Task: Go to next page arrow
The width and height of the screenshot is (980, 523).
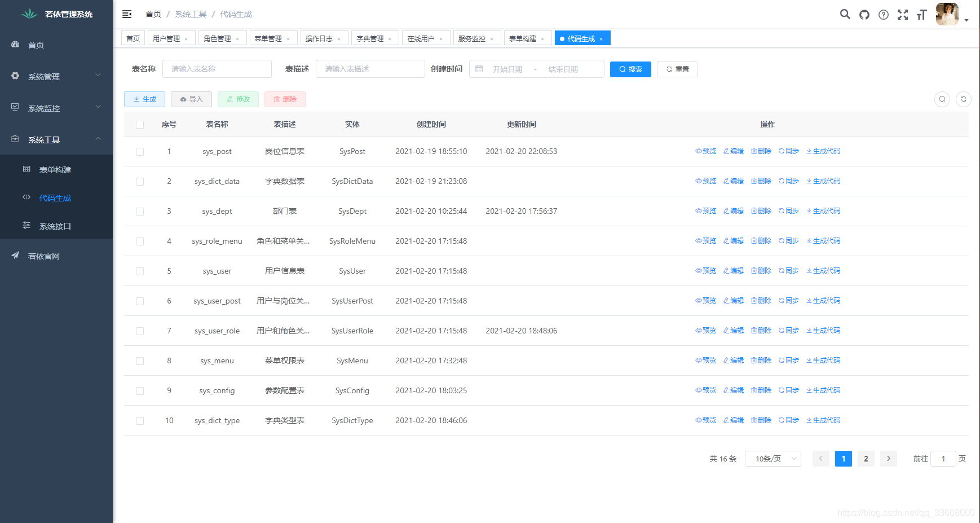Action: [889, 459]
